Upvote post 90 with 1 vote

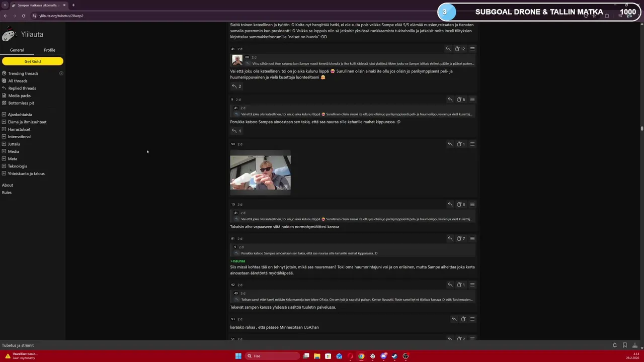[x=460, y=144]
